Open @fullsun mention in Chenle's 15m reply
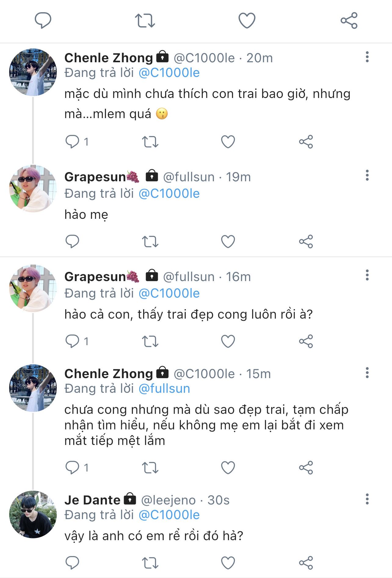 (164, 388)
